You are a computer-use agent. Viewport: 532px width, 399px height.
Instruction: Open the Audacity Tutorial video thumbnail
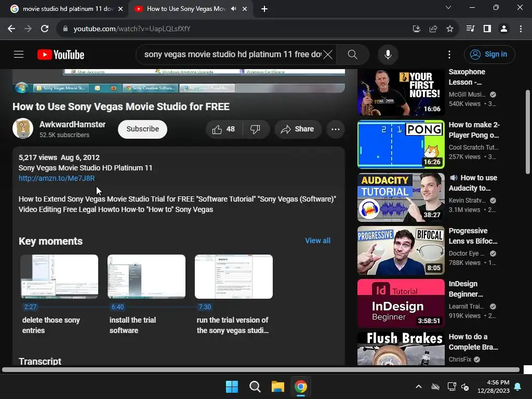(x=401, y=197)
